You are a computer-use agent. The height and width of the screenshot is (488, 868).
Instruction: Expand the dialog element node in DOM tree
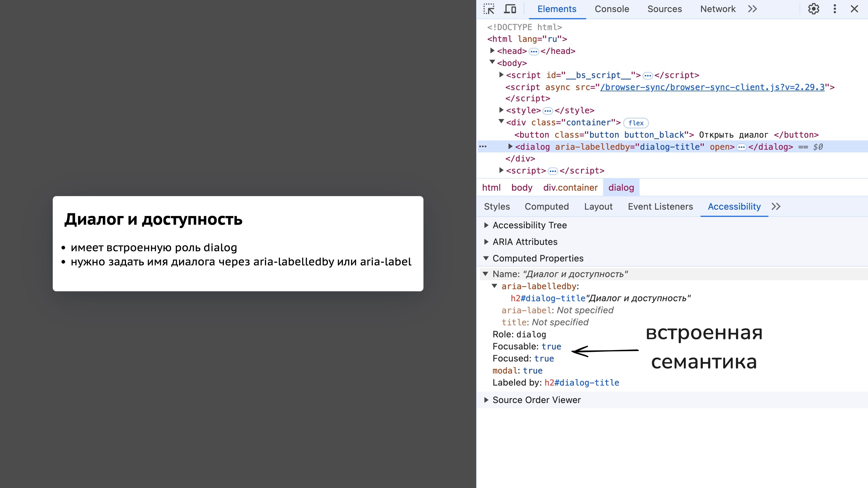[510, 146]
